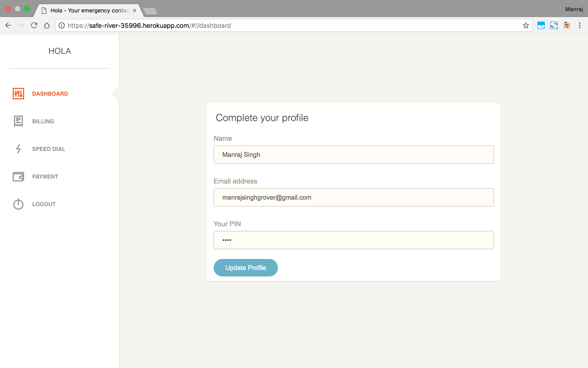Click the site info icon in address bar
The height and width of the screenshot is (368, 588).
[x=61, y=26]
